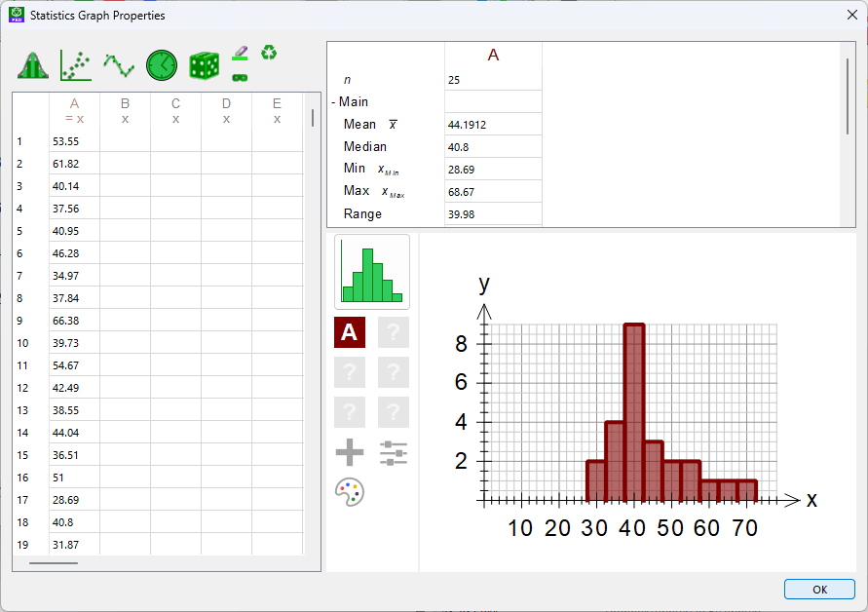Image resolution: width=868 pixels, height=612 pixels.
Task: Toggle the dark red A data series
Action: point(350,332)
